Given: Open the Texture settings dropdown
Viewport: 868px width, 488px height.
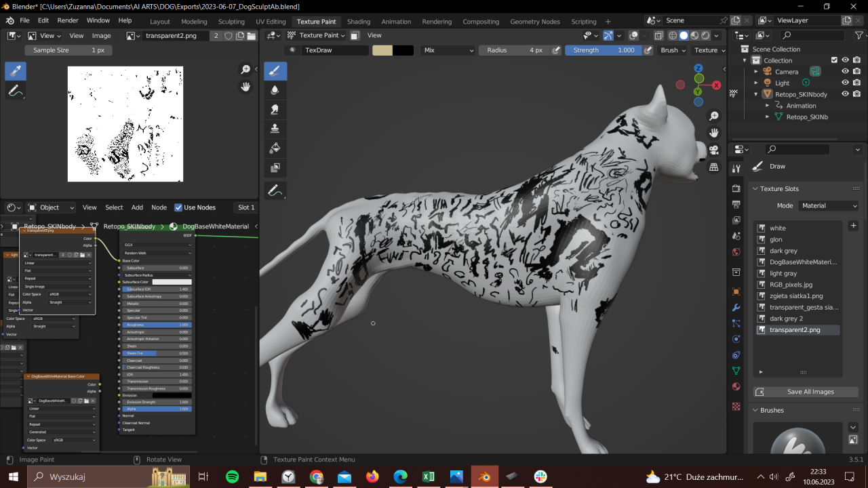Looking at the screenshot, I should click(x=709, y=50).
